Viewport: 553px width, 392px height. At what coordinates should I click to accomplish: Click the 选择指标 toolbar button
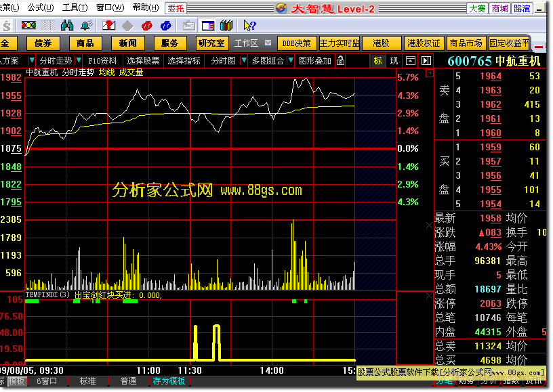pyautogui.click(x=184, y=60)
